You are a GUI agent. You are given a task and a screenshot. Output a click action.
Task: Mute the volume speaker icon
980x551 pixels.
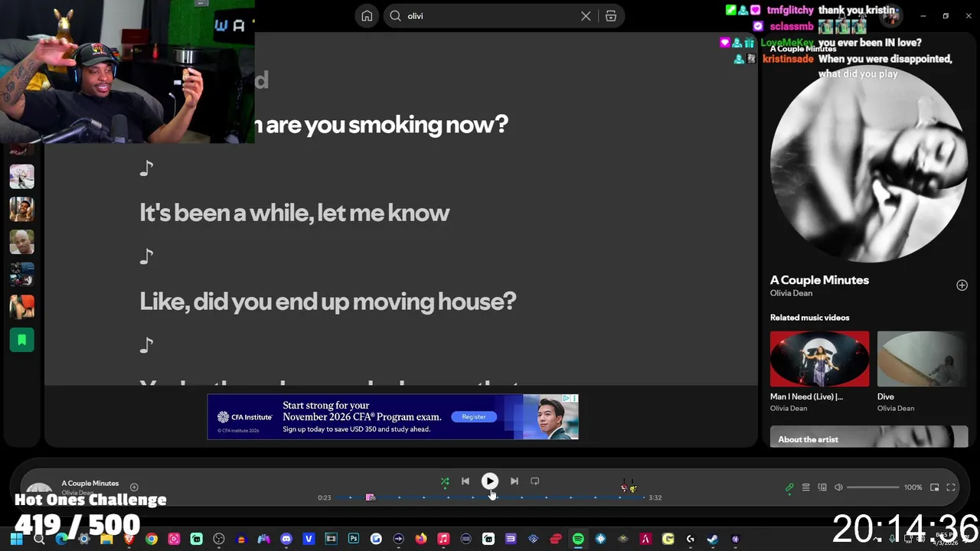(838, 487)
